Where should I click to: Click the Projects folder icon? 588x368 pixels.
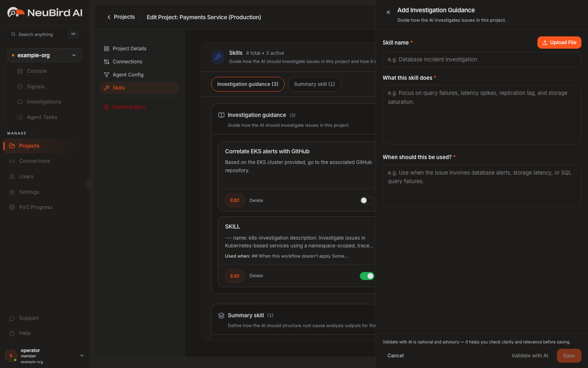click(12, 146)
